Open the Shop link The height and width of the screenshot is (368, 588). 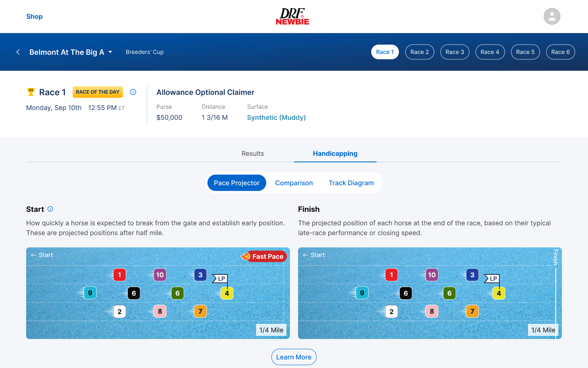(34, 16)
